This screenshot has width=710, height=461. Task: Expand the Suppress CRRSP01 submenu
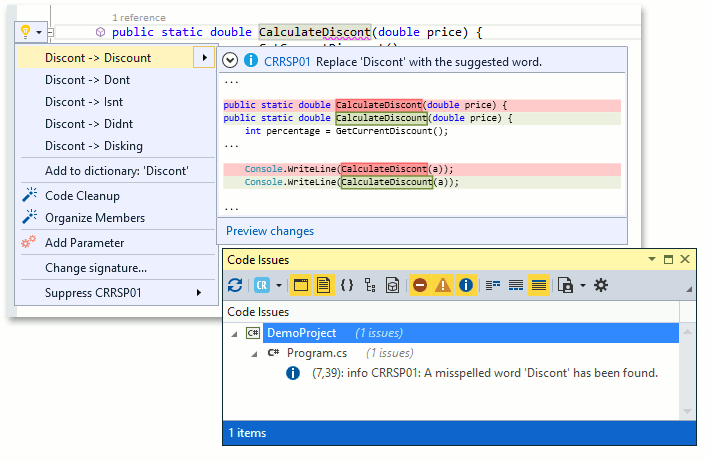198,293
